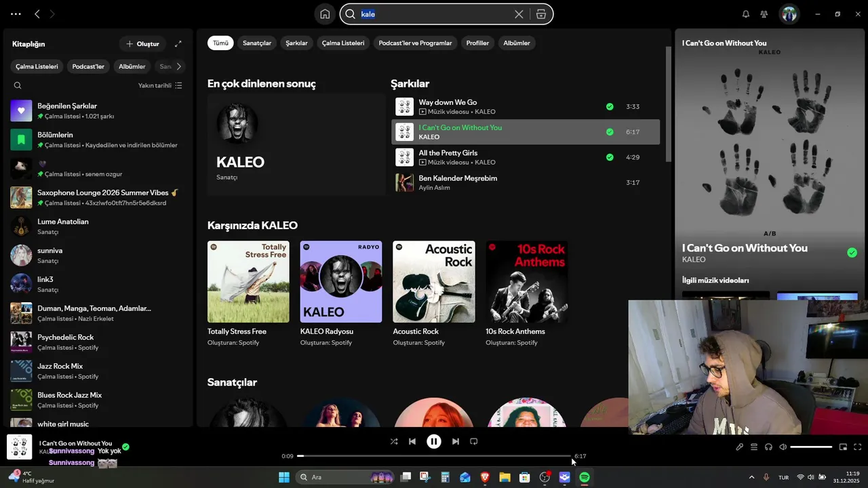Open the lyrics microphone icon

pos(740,447)
